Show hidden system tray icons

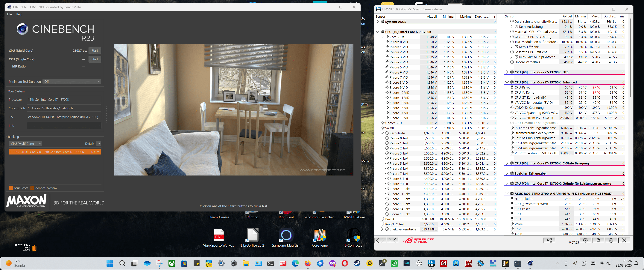(x=557, y=263)
